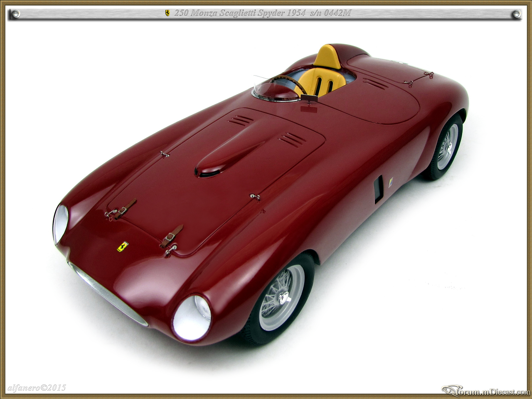Click the "alfanero©2015" credit text
The height and width of the screenshot is (399, 532).
[37, 387]
